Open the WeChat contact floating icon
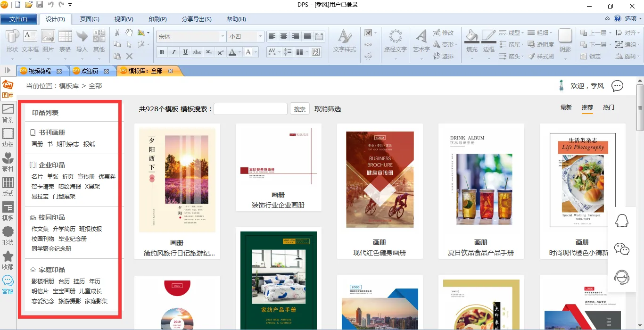 point(622,249)
